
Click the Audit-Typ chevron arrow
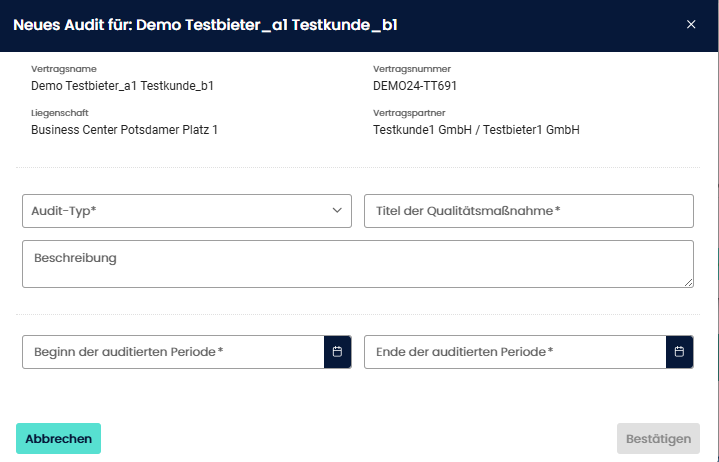(x=337, y=211)
